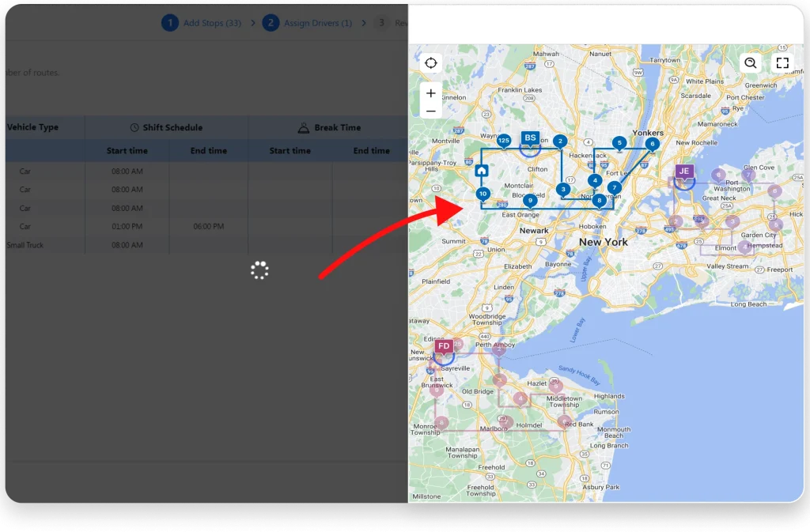Viewport: 810px width, 532px height.
Task: Click blue stop marker 2
Action: [560, 141]
